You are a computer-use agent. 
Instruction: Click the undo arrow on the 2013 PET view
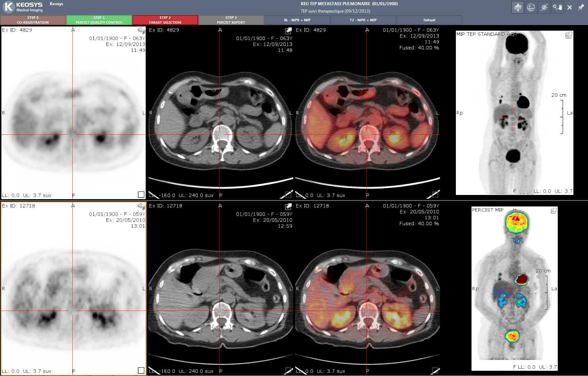pyautogui.click(x=141, y=31)
